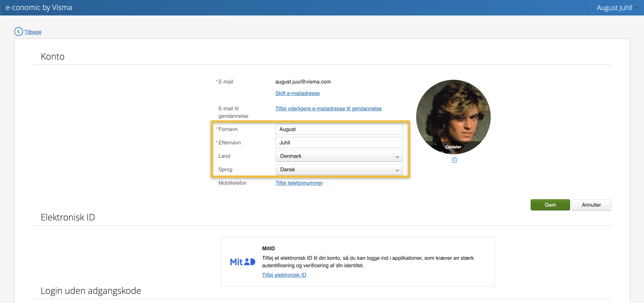Click the back arrow circle icon
Image resolution: width=644 pixels, height=303 pixels.
pyautogui.click(x=18, y=32)
